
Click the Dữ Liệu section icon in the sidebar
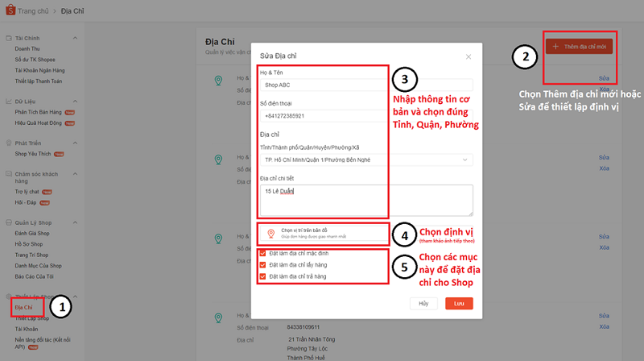pos(8,101)
